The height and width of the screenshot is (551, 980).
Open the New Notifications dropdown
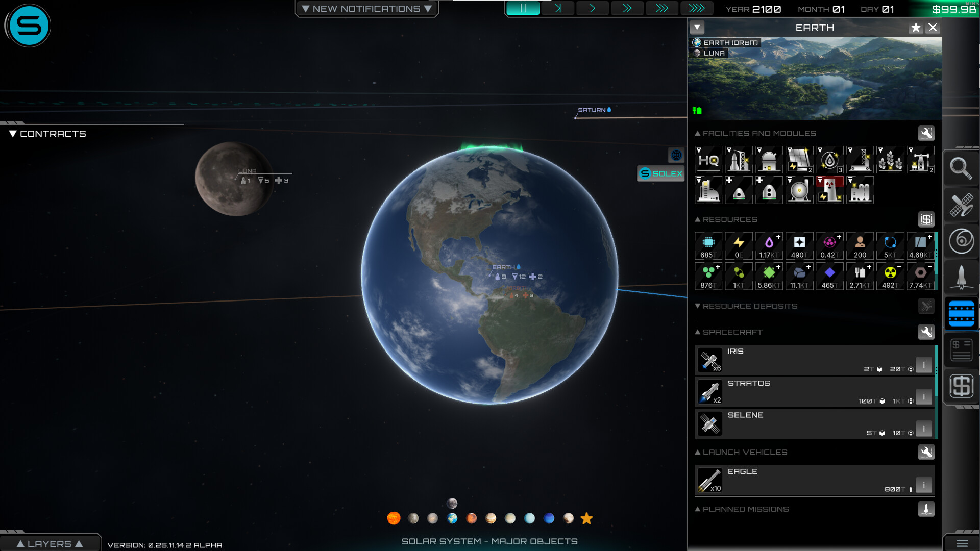366,8
